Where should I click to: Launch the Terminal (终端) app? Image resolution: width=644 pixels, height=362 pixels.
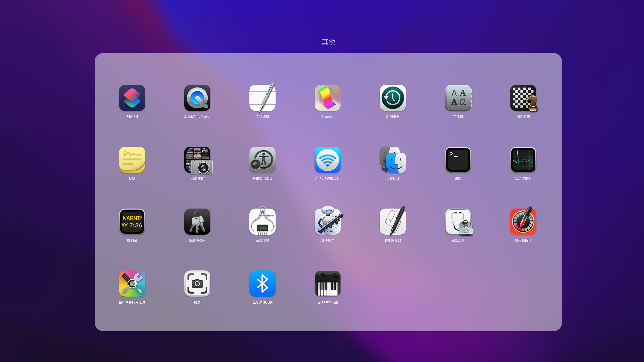tap(458, 160)
